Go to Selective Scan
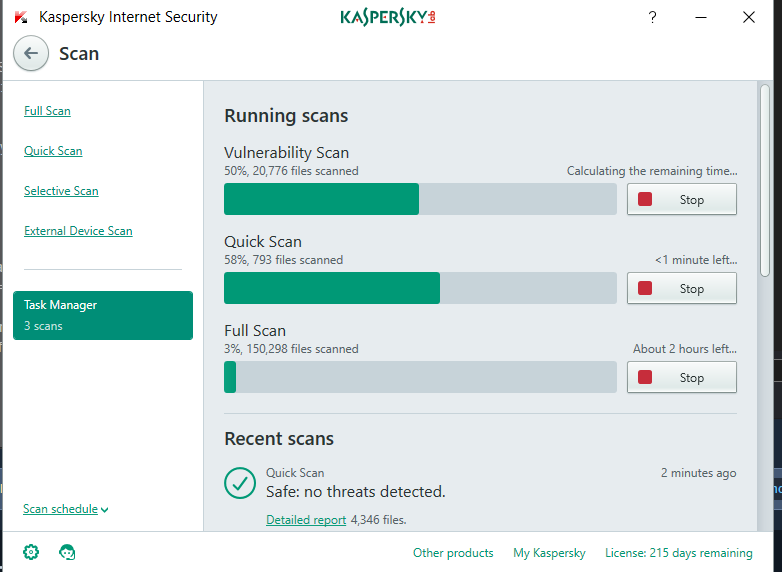782x572 pixels. [x=61, y=191]
